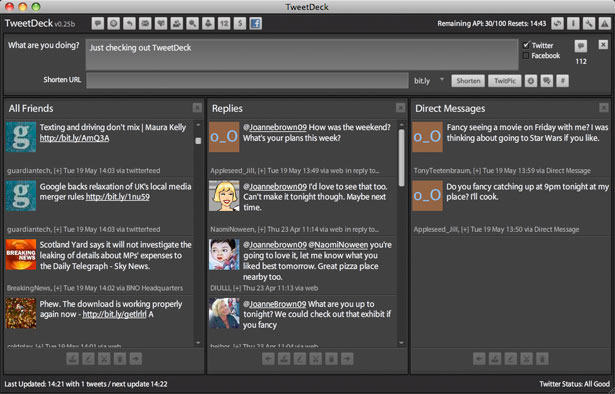The width and height of the screenshot is (615, 394).
Task: Click the trash icon under Direct Messages column
Action: pos(542,358)
